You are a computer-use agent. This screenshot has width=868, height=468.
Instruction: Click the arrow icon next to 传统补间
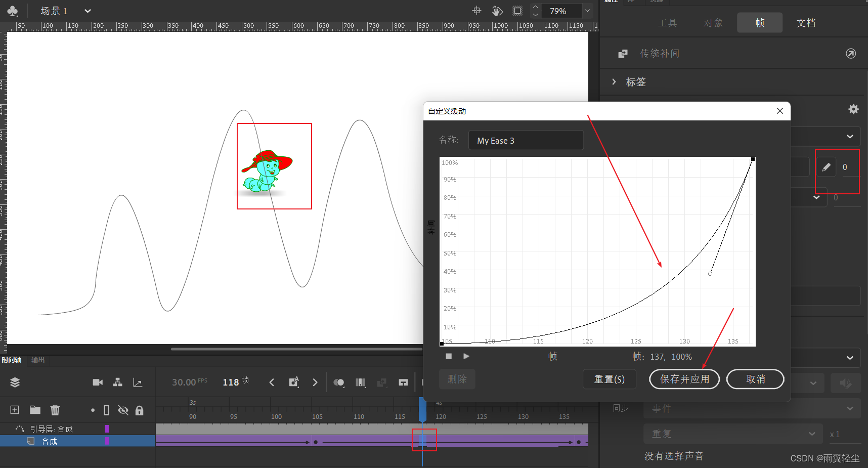851,54
